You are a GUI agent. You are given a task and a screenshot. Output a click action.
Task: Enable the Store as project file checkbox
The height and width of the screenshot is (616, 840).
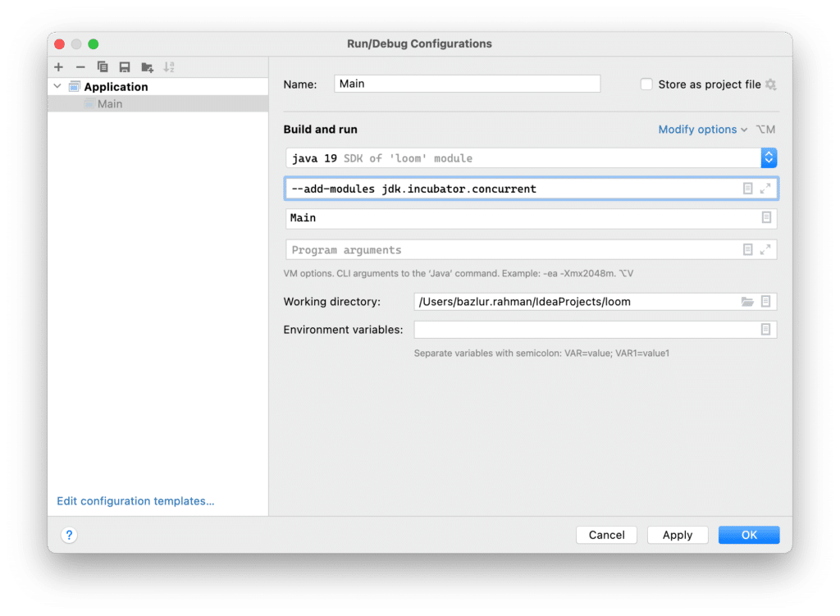(x=646, y=84)
